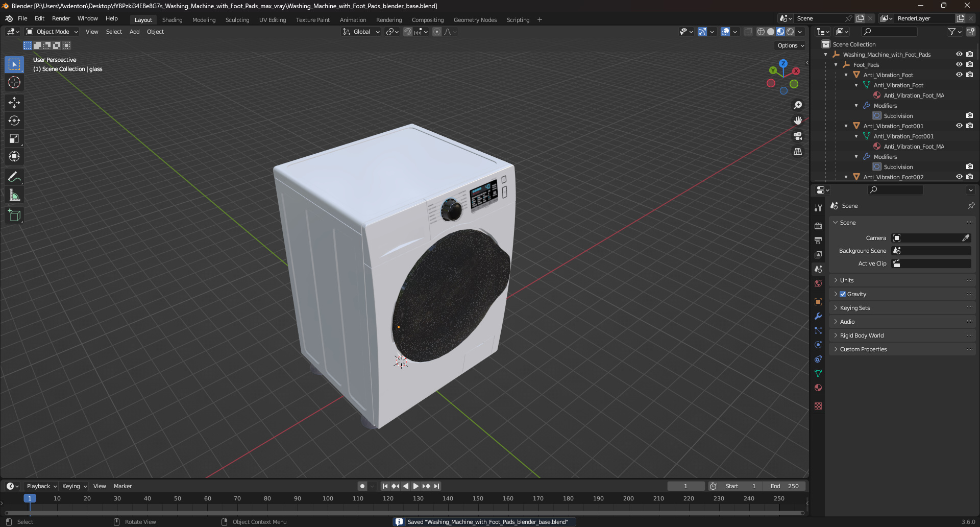The width and height of the screenshot is (980, 527).
Task: Toggle proportional editing
Action: pyautogui.click(x=437, y=32)
